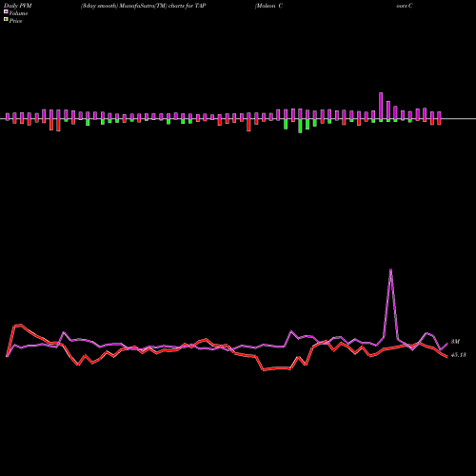Click the '(Molson C' company name text
This screenshot has height=476, width=476.
click(268, 6)
